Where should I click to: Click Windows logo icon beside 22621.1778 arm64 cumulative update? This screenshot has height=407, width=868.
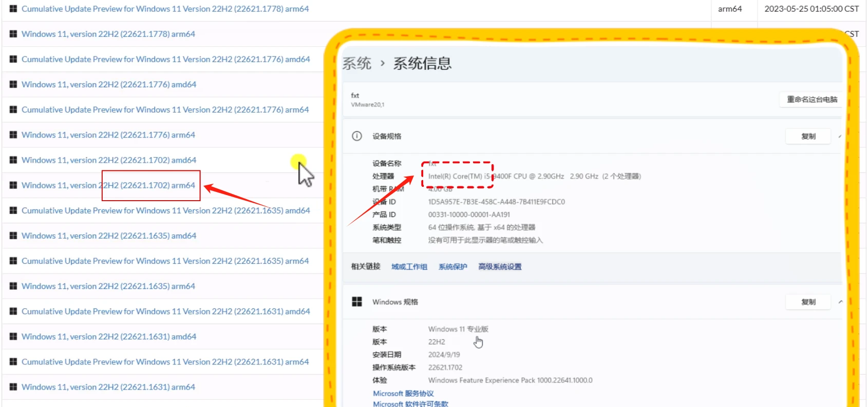[x=13, y=9]
